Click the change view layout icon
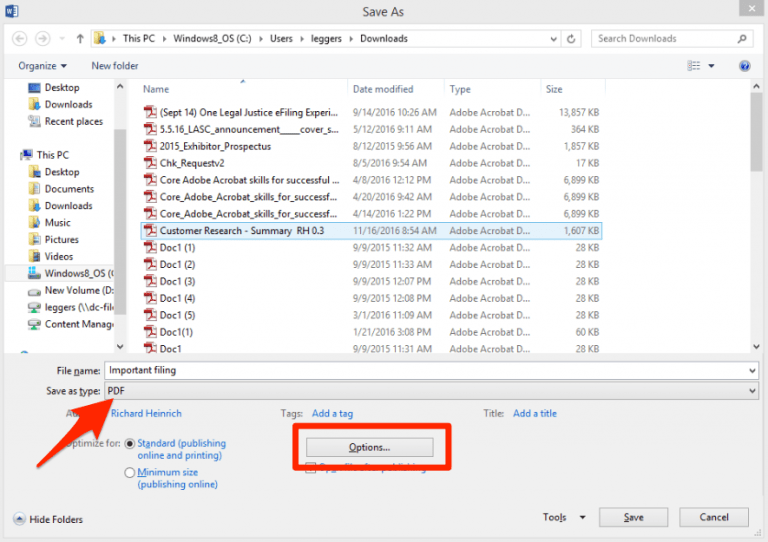Image resolution: width=768 pixels, height=542 pixels. [694, 66]
